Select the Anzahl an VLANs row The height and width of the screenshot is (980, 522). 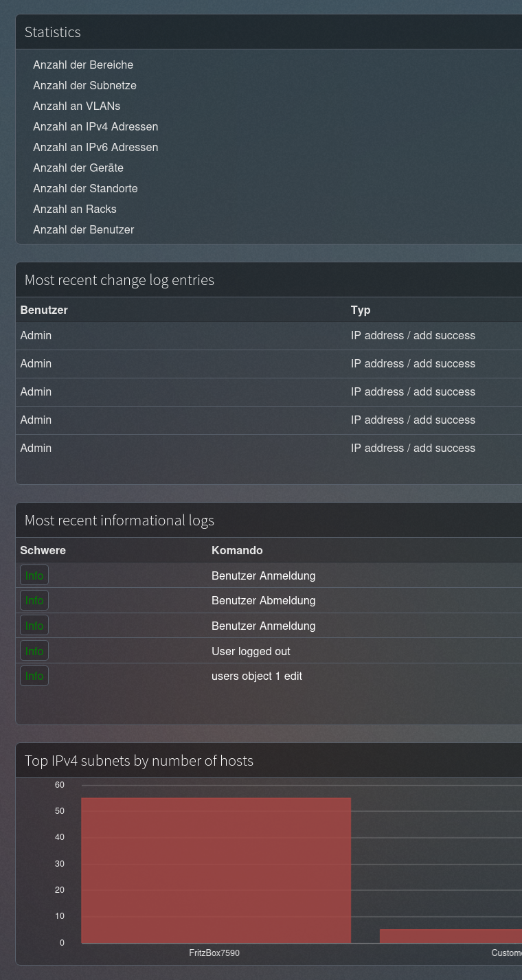[x=76, y=106]
